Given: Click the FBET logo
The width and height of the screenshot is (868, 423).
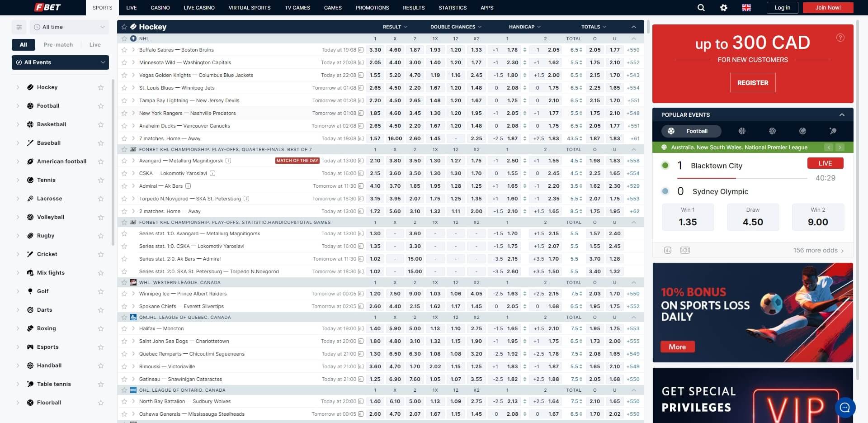Looking at the screenshot, I should tap(47, 7).
